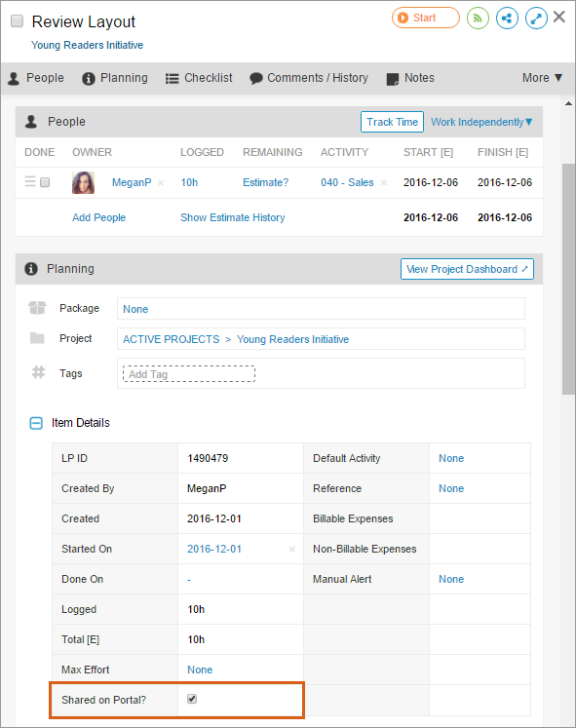This screenshot has width=576, height=728.
Task: Click the Add People link
Action: 98,217
